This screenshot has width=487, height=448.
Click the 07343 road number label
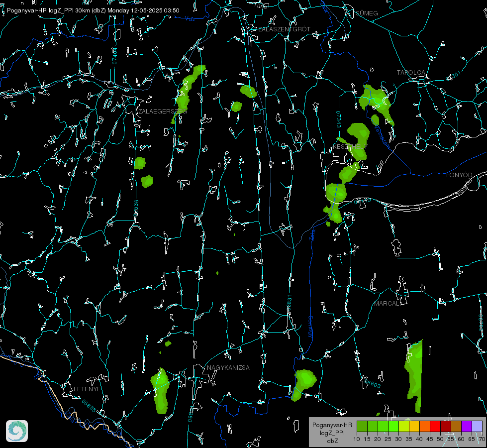pos(339,119)
